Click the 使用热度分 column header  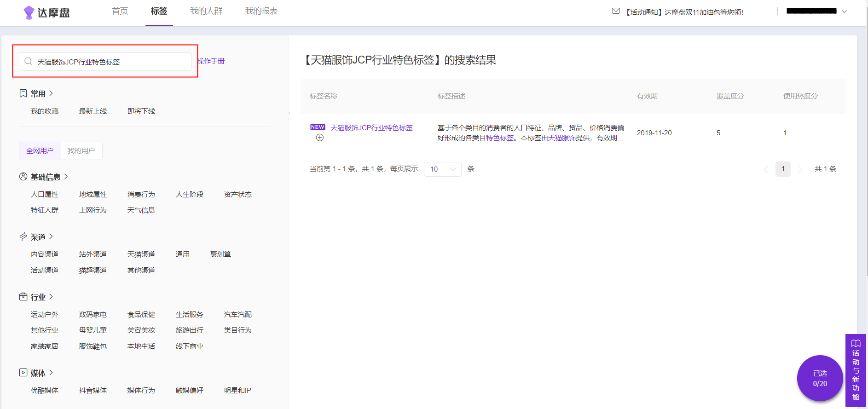(800, 96)
